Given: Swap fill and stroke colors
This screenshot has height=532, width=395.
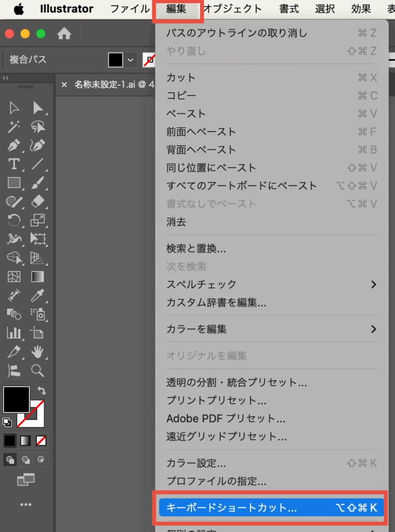Looking at the screenshot, I should pyautogui.click(x=42, y=391).
